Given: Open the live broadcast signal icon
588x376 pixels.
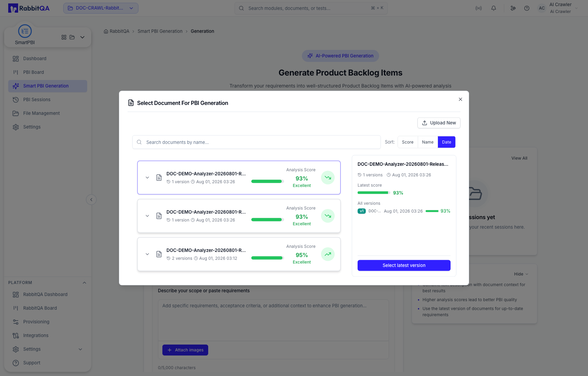Looking at the screenshot, I should [x=479, y=8].
